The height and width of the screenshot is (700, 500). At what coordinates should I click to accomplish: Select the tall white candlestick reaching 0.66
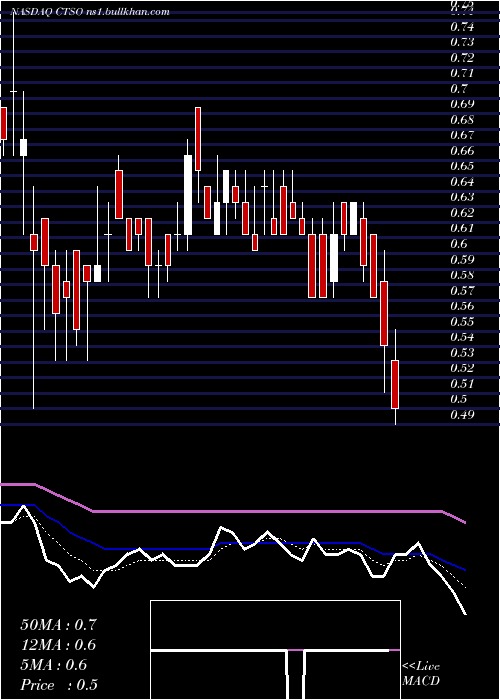click(188, 195)
